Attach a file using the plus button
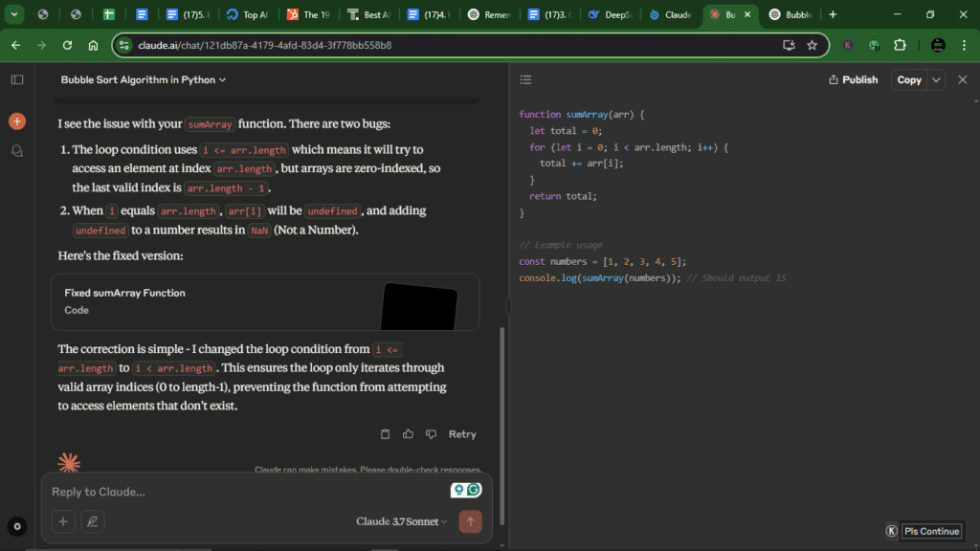 (x=62, y=521)
